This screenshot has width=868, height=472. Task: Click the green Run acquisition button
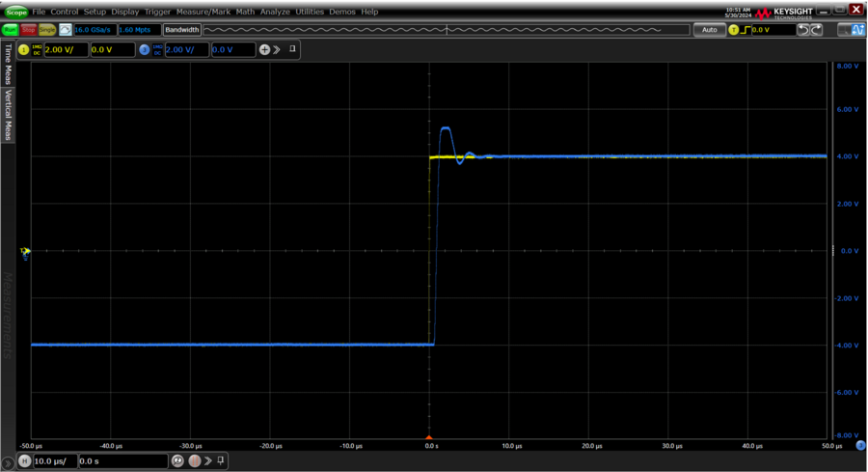(10, 30)
